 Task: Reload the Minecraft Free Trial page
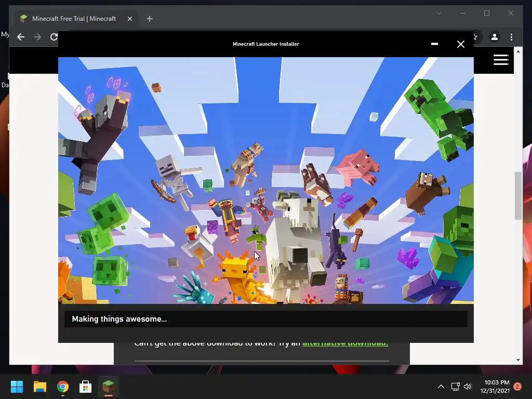click(54, 37)
